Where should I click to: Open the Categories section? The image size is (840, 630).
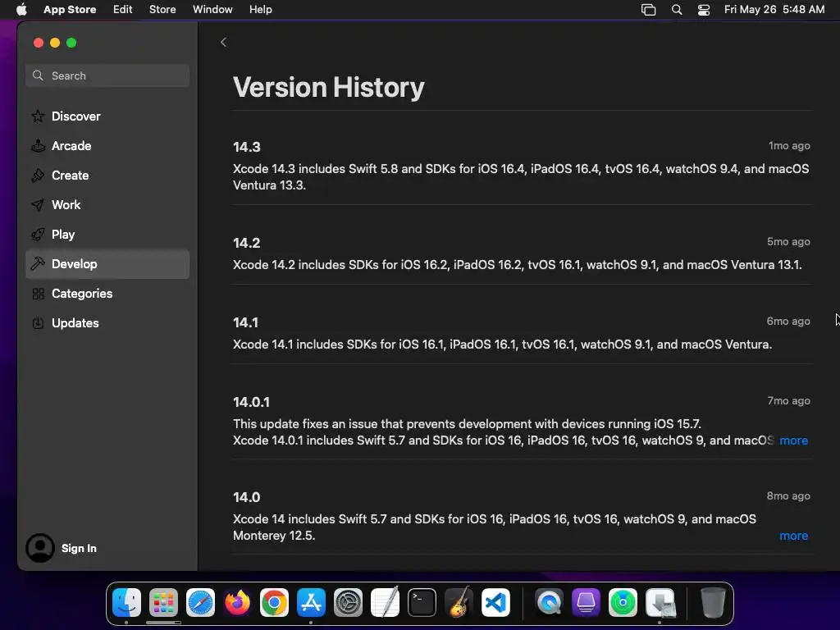click(107, 294)
